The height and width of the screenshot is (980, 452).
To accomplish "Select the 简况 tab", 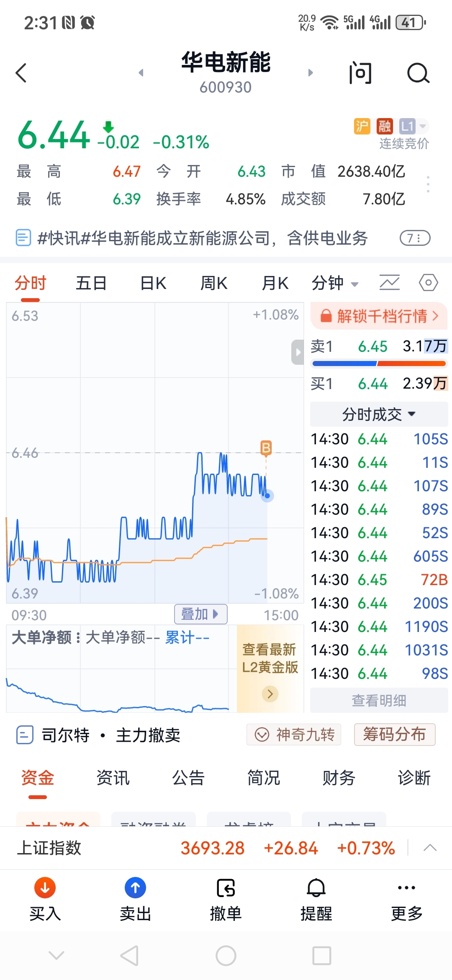I will [x=264, y=778].
